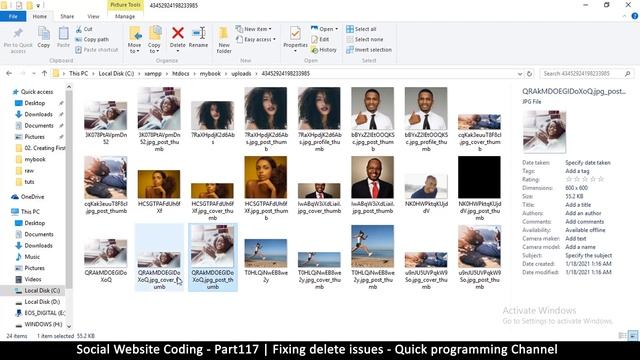Switch to the Home tab
Image resolution: width=640 pixels, height=360 pixels.
pyautogui.click(x=40, y=16)
